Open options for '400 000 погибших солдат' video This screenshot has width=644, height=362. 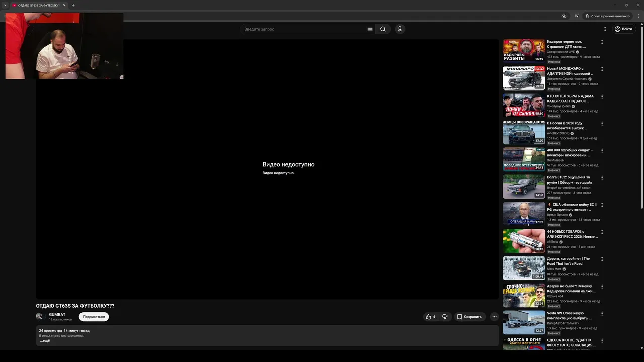tap(602, 151)
